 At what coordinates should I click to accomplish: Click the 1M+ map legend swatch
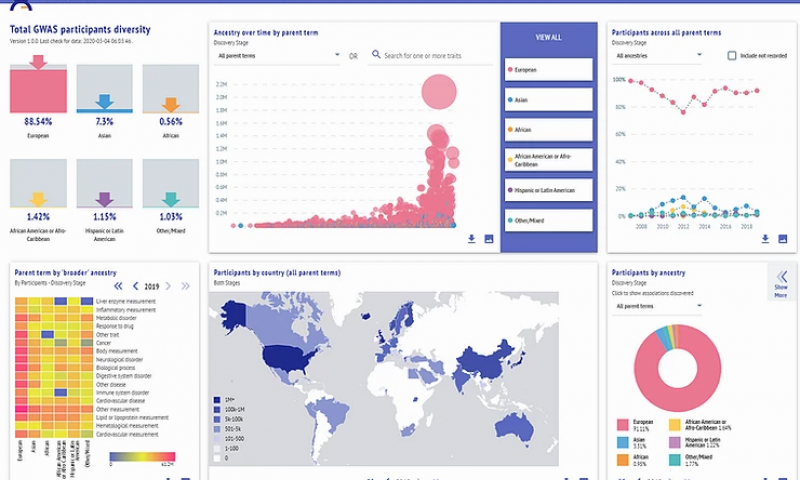tap(217, 400)
